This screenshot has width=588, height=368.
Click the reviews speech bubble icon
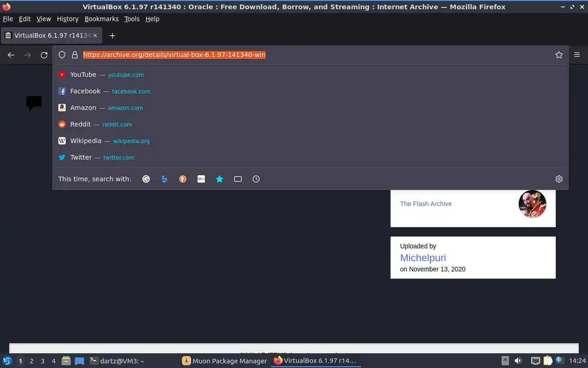34,103
